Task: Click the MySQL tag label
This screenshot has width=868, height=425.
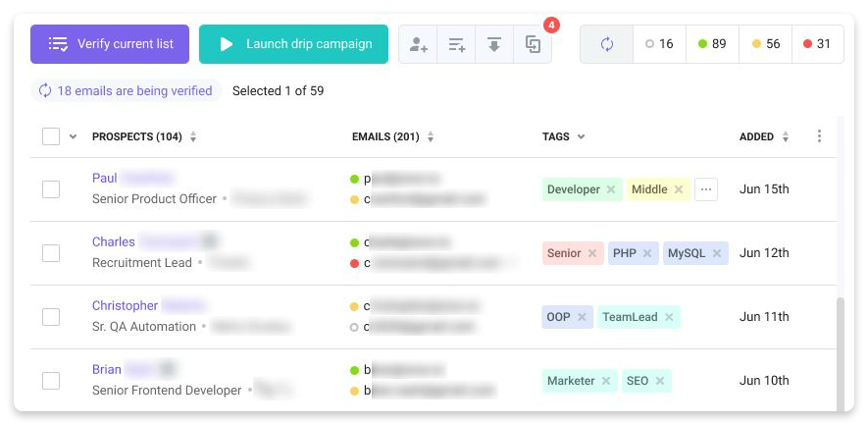Action: 687,253
